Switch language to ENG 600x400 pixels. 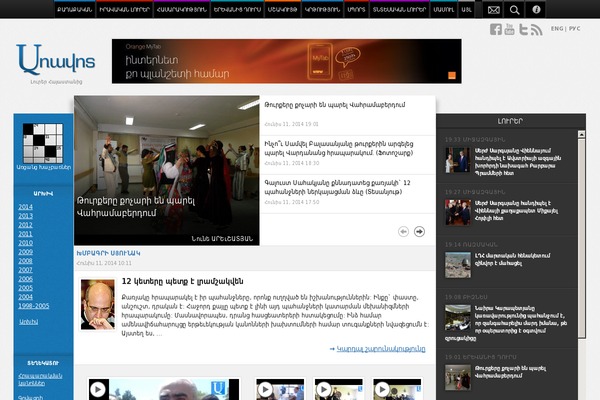point(557,29)
